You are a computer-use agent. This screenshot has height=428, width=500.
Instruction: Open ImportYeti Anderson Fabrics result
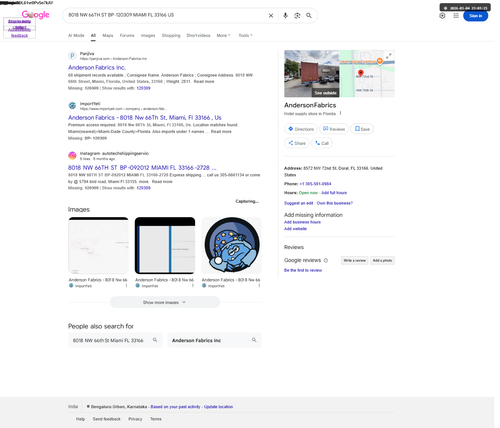pyautogui.click(x=145, y=118)
